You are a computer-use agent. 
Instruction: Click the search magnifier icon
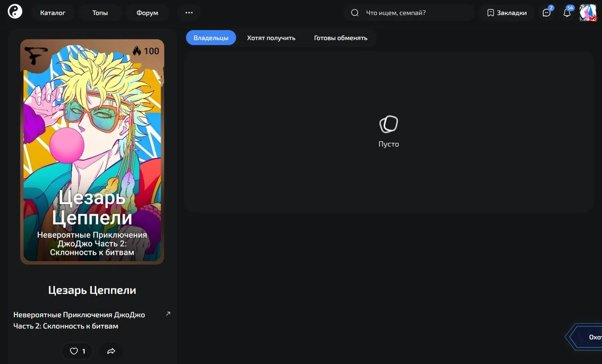click(x=355, y=13)
